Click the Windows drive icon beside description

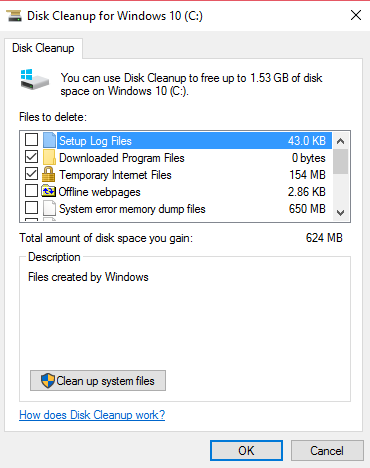pyautogui.click(x=35, y=80)
